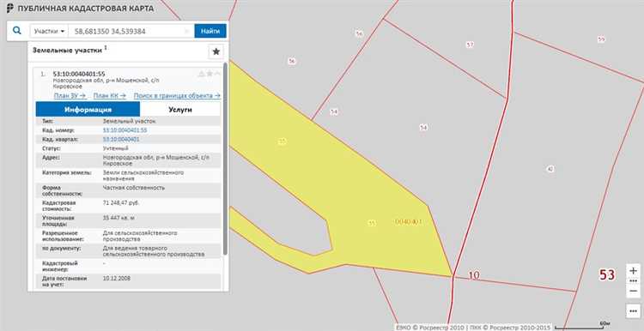This screenshot has height=331, width=644.
Task: Click Частная собственность ownership value
Action: pos(133,188)
